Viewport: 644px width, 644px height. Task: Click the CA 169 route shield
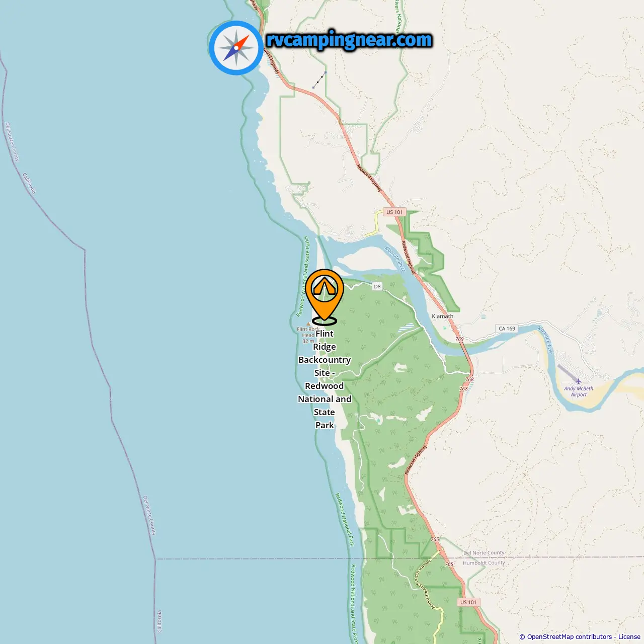click(507, 329)
